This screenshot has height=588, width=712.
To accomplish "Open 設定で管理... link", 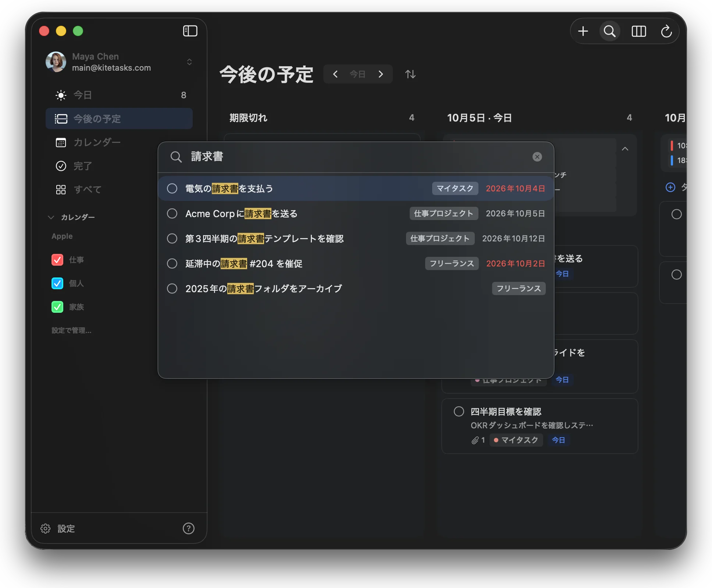I will (71, 330).
